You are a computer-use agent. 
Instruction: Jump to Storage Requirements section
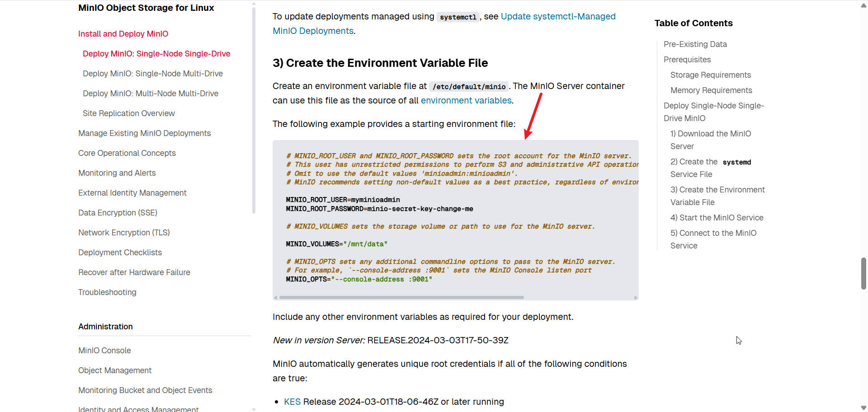pyautogui.click(x=711, y=75)
